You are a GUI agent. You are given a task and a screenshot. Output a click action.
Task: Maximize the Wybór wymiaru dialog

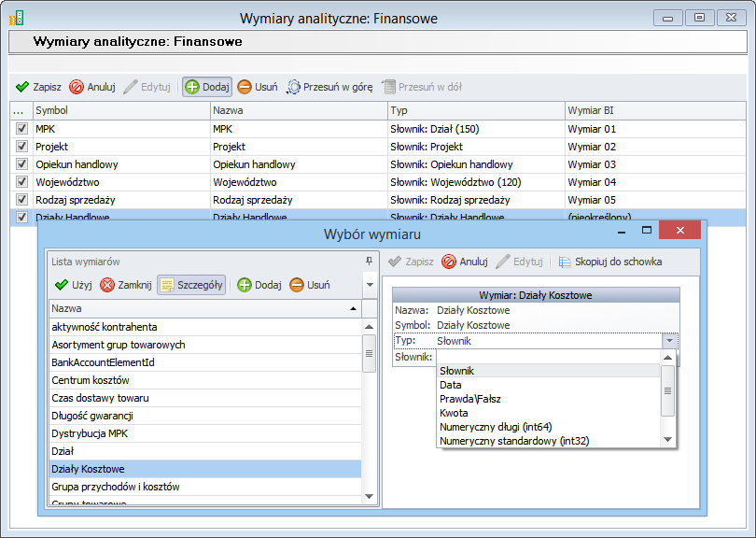(647, 230)
